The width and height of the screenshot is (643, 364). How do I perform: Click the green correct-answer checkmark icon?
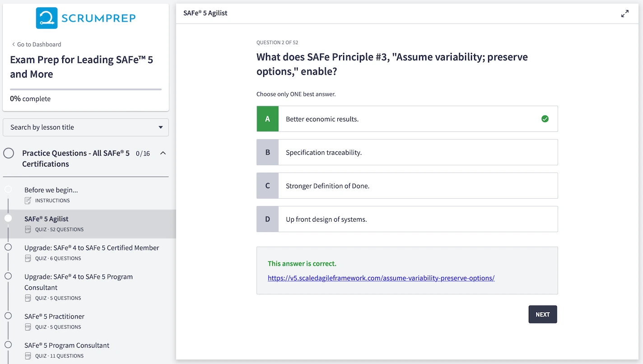pos(545,119)
